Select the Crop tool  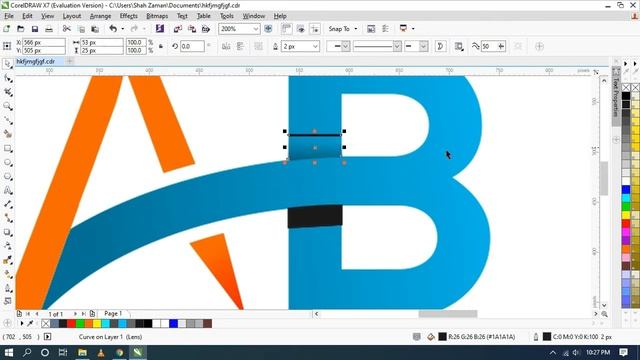pos(7,92)
